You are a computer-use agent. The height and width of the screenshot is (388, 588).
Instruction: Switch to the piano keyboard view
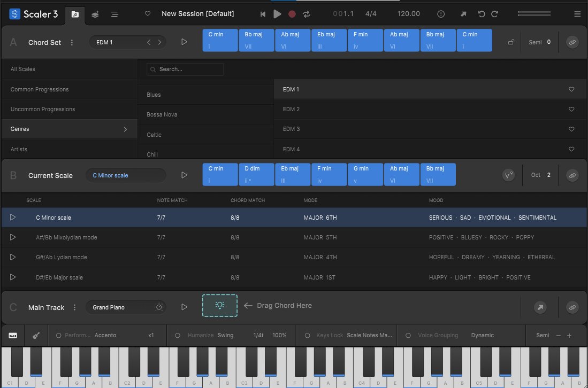tap(13, 336)
